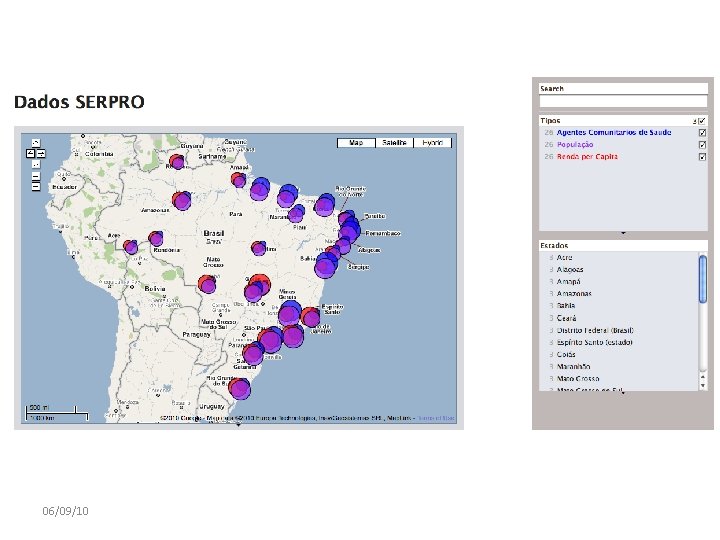Open Terms of Use link on map

(x=435, y=418)
